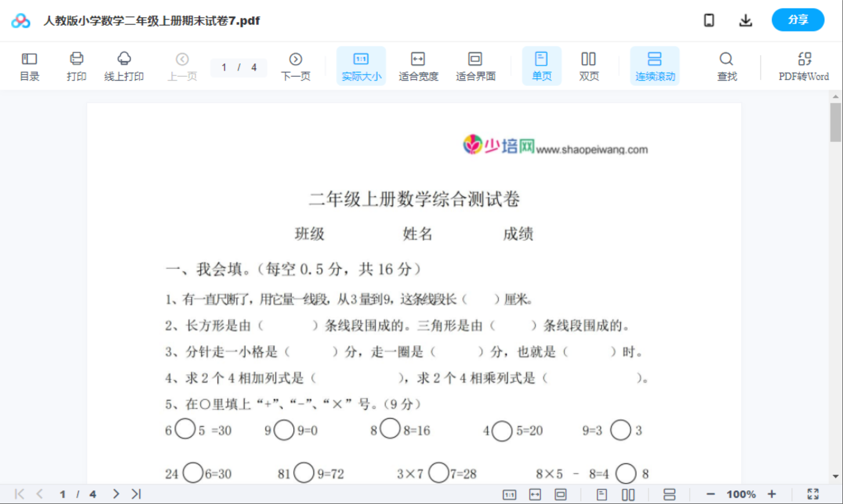Screen dimensions: 843x504
Task: Open the 查找 search tool
Action: tap(726, 65)
